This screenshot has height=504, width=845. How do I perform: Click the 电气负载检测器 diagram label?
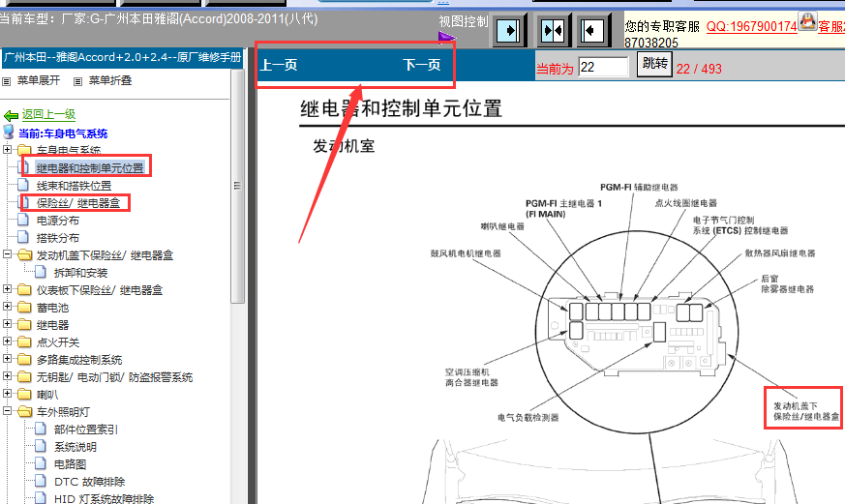528,417
